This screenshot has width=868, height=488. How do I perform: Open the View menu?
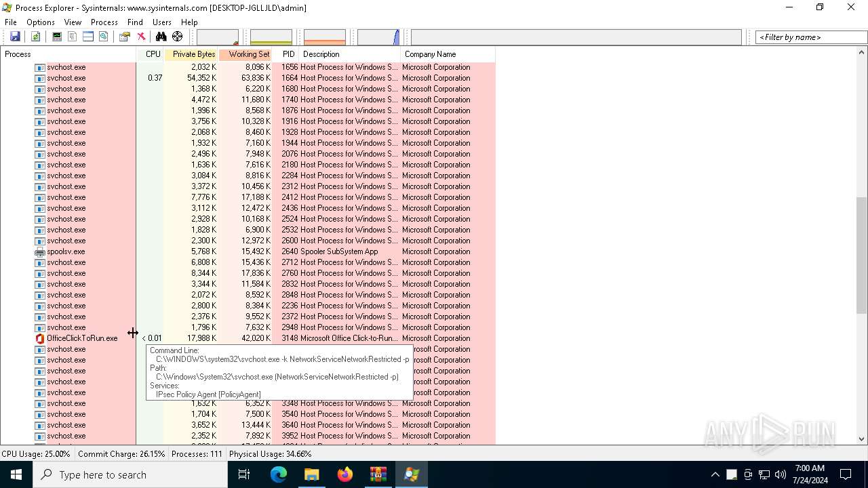(x=73, y=22)
